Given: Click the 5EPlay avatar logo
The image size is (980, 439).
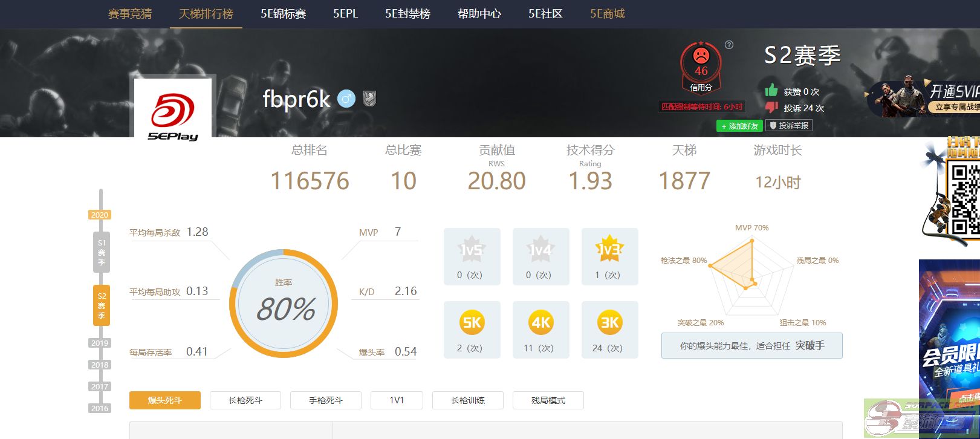Looking at the screenshot, I should 173,109.
